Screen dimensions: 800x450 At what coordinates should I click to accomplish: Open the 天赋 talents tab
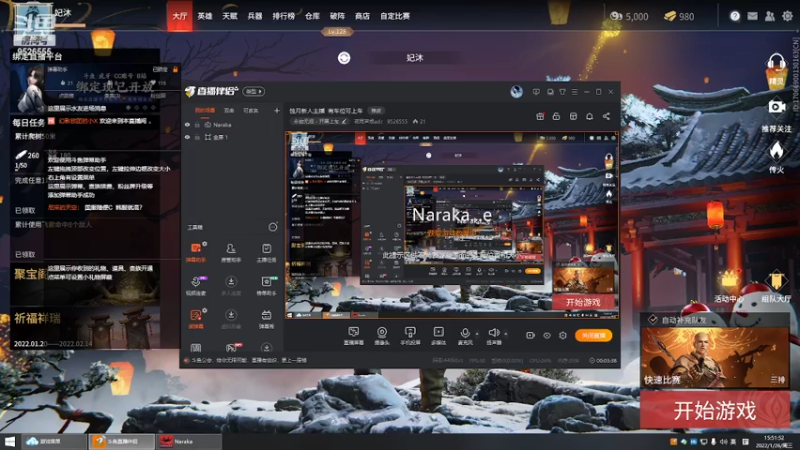(230, 16)
